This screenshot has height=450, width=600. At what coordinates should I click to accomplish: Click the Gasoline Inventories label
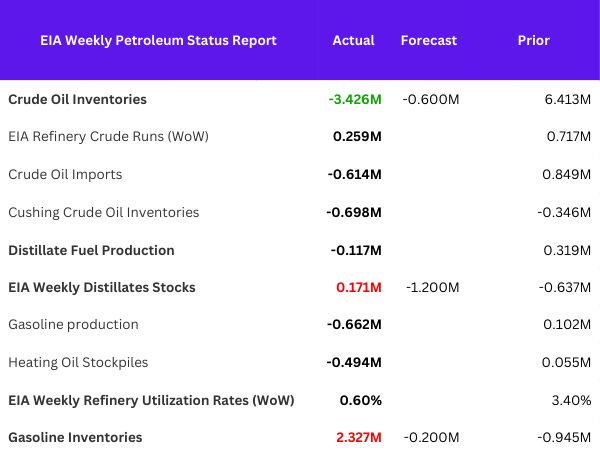75,437
